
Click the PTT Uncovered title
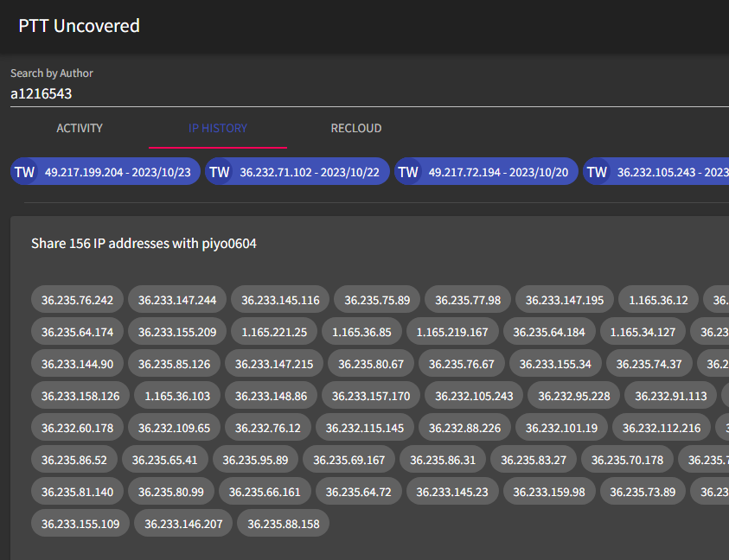79,26
